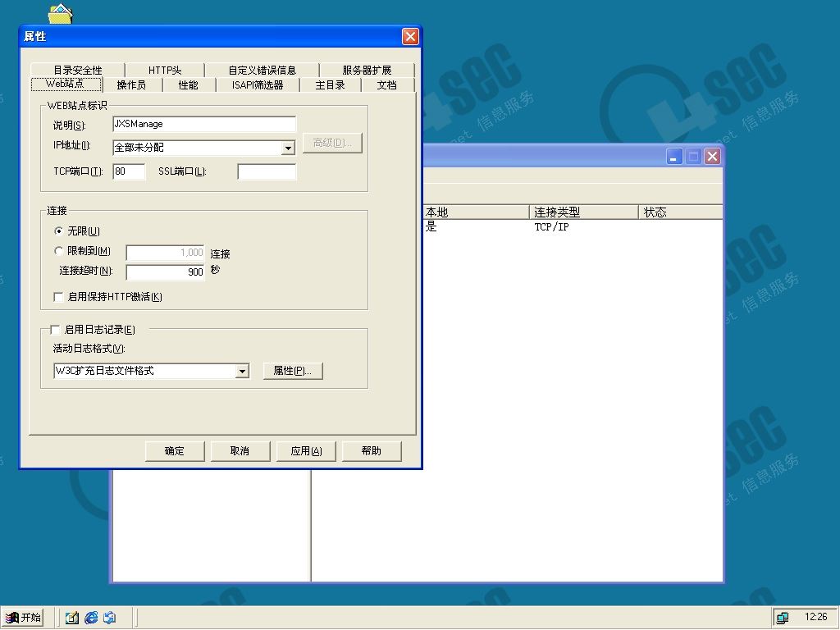Click the 确定 button
Image resolution: width=840 pixels, height=630 pixels.
pos(175,451)
